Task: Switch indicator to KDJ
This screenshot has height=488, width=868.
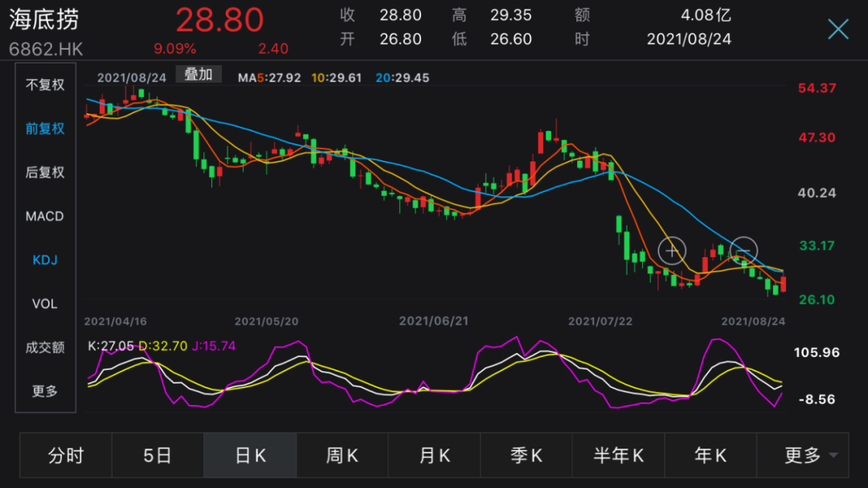Action: 45,260
